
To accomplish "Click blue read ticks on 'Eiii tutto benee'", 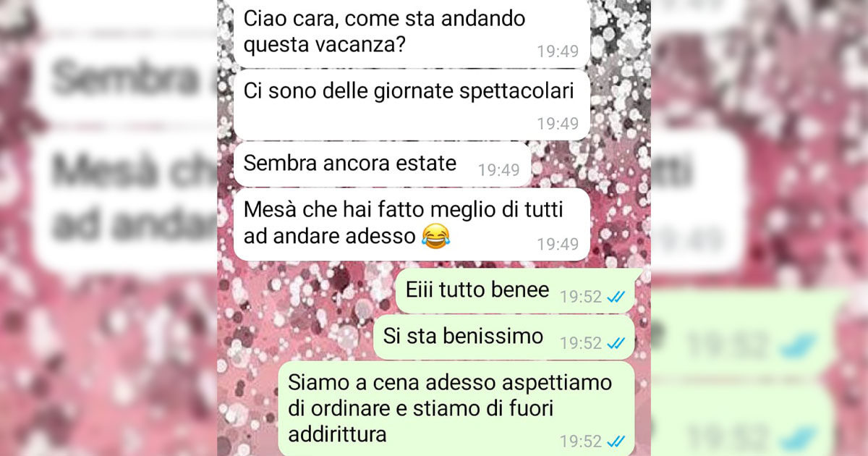I will [x=617, y=296].
